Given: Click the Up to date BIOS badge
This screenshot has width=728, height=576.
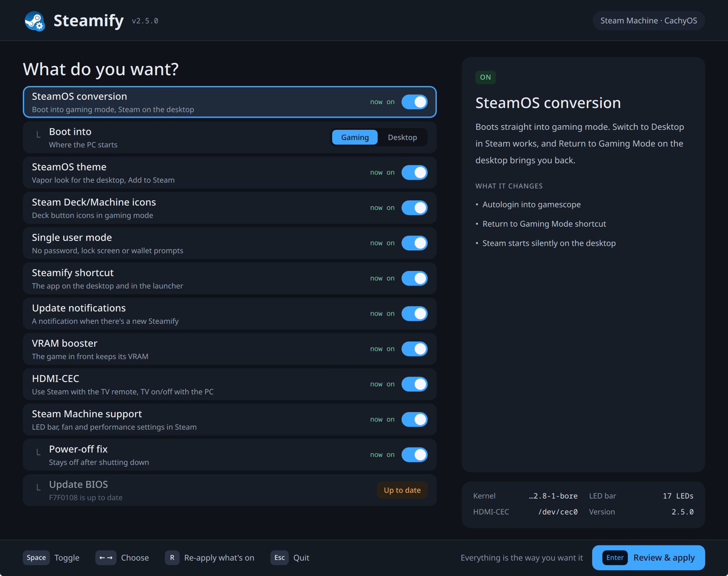Looking at the screenshot, I should [402, 490].
